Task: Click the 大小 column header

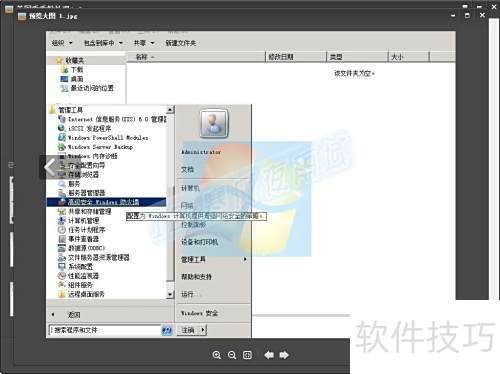Action: (x=409, y=57)
